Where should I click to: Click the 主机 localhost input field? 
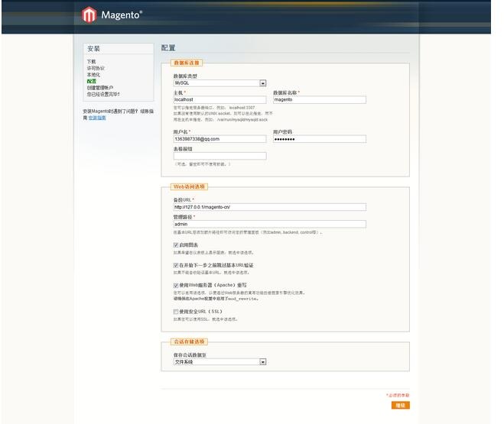click(219, 99)
